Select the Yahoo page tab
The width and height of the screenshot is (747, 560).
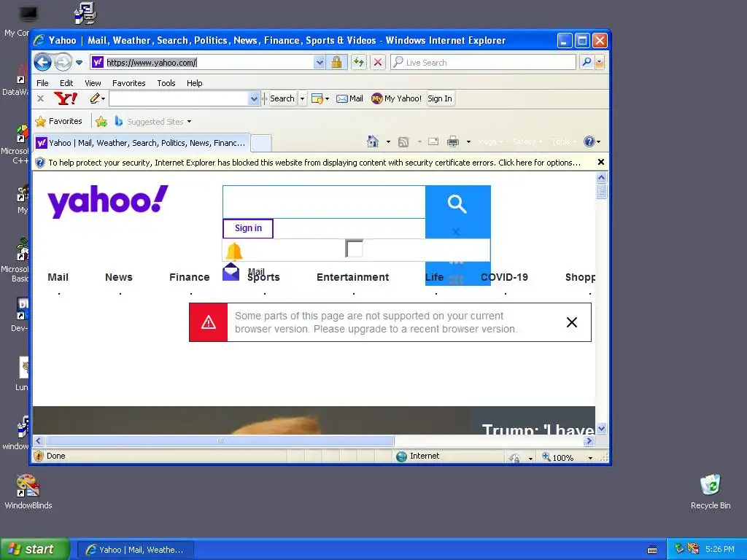click(142, 143)
